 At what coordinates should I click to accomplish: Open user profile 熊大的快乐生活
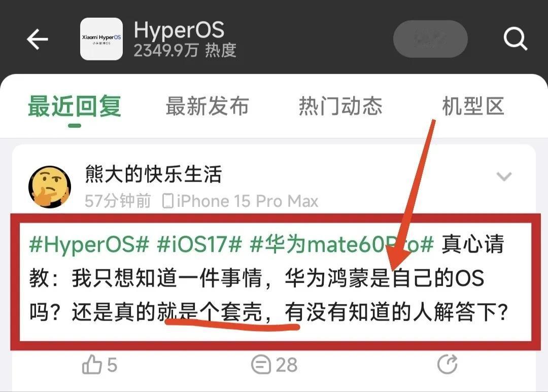153,173
